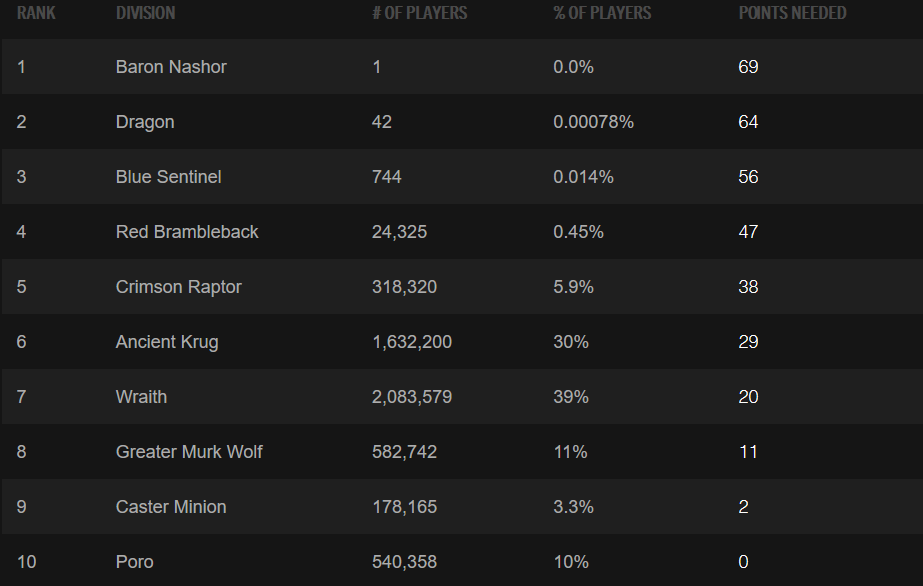Click the POINTS NEEDED column header
923x586 pixels.
792,13
